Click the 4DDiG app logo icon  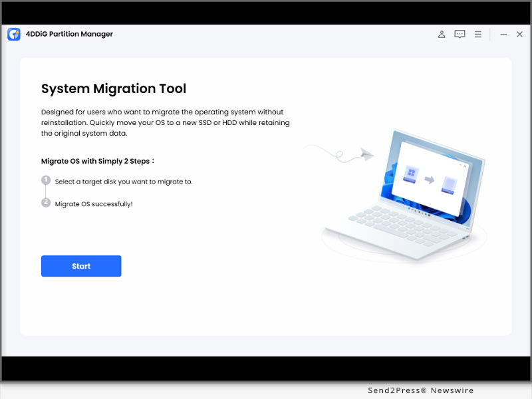coord(14,35)
